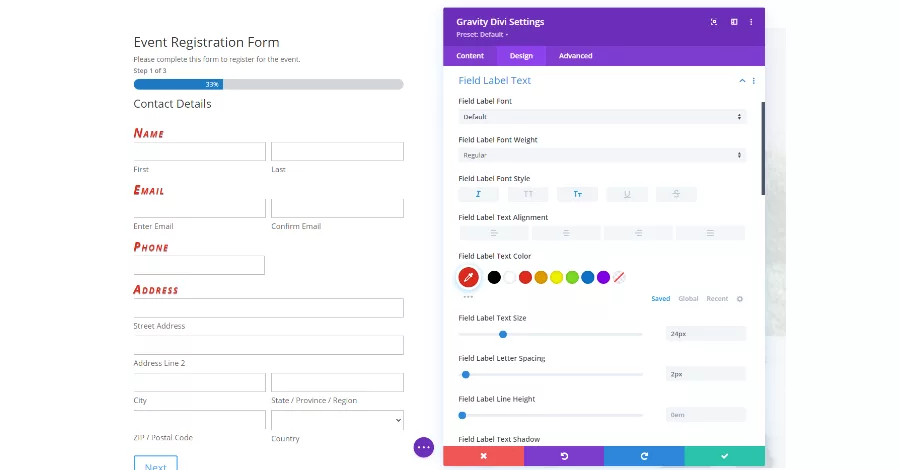Viewport: 899px width, 470px height.
Task: Click the Phone input field
Action: coord(199,265)
